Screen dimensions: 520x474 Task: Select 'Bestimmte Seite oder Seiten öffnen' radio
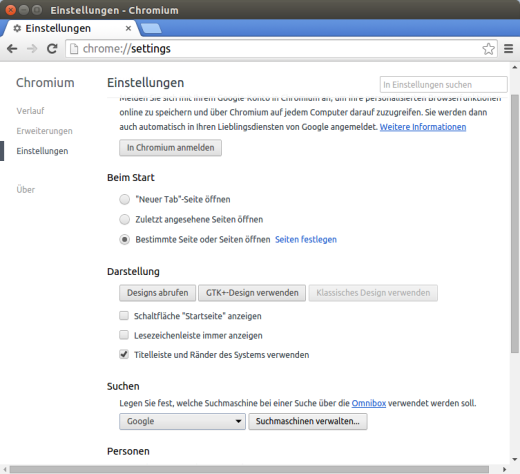[125, 239]
